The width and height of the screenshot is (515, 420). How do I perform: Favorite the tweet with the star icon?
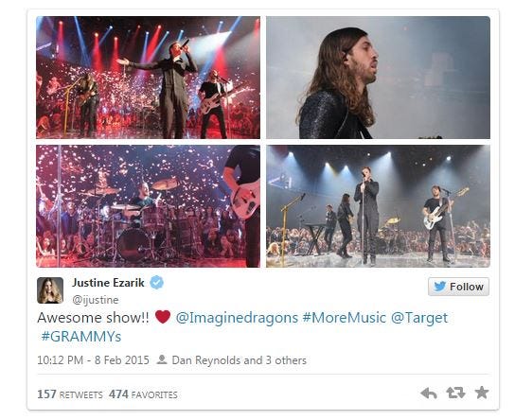[x=482, y=393]
